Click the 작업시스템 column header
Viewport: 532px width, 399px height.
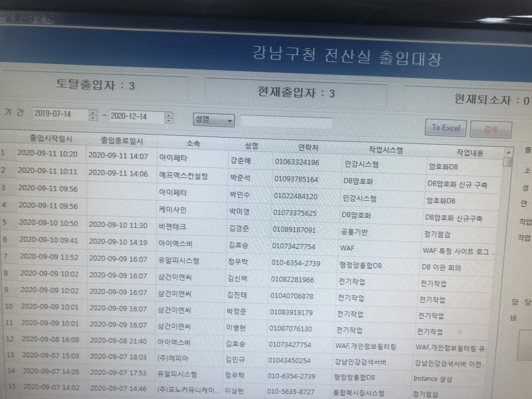coord(385,150)
